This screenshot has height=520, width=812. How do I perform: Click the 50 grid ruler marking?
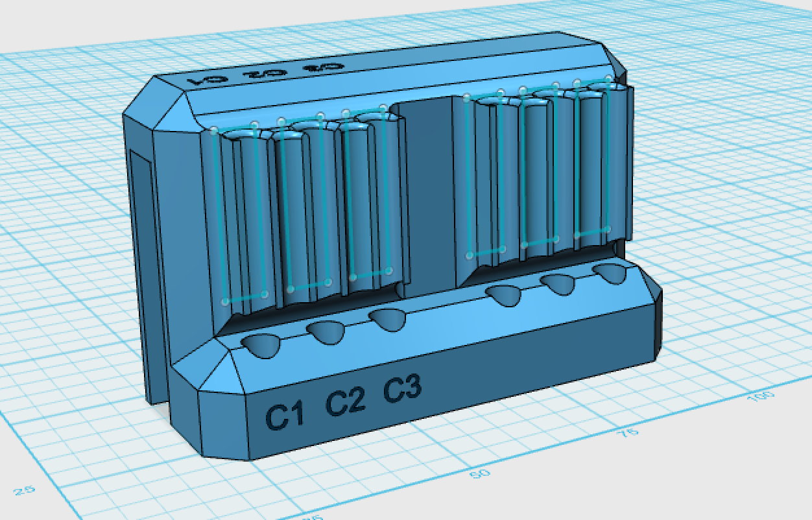479,473
